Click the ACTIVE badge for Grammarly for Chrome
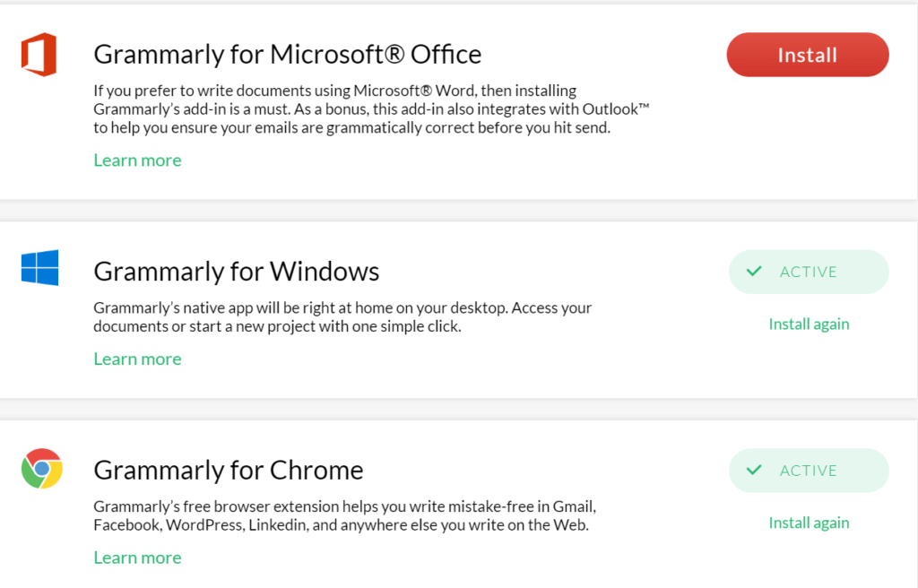This screenshot has width=918, height=588. click(809, 471)
